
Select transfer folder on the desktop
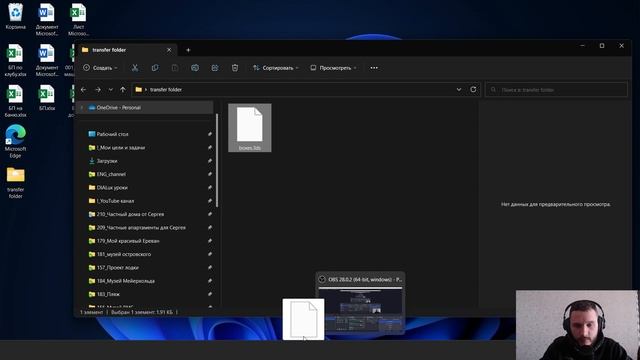pos(16,182)
